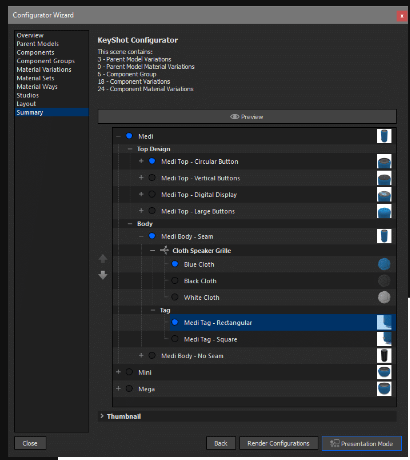Screen dimensions: 410x460
Task: Select the Mini parent model radio
Action: point(129,372)
